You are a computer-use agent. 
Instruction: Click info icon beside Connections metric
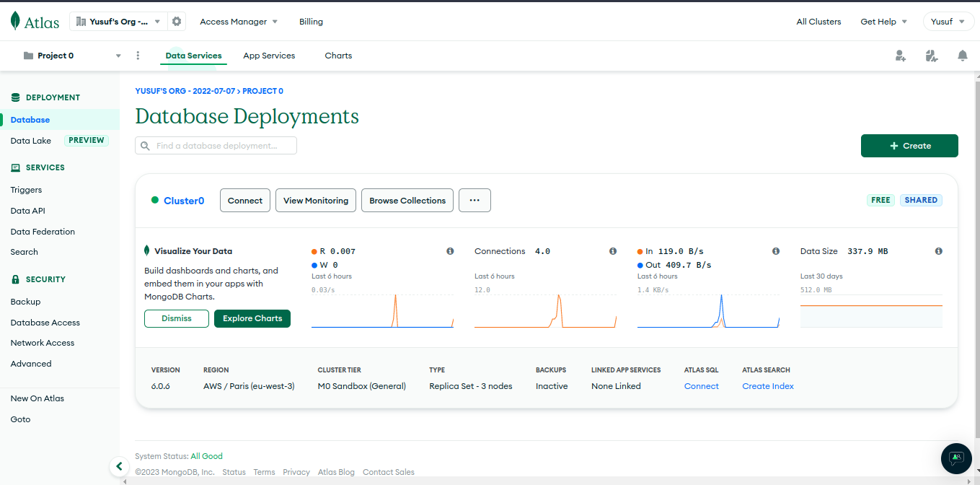(x=613, y=251)
